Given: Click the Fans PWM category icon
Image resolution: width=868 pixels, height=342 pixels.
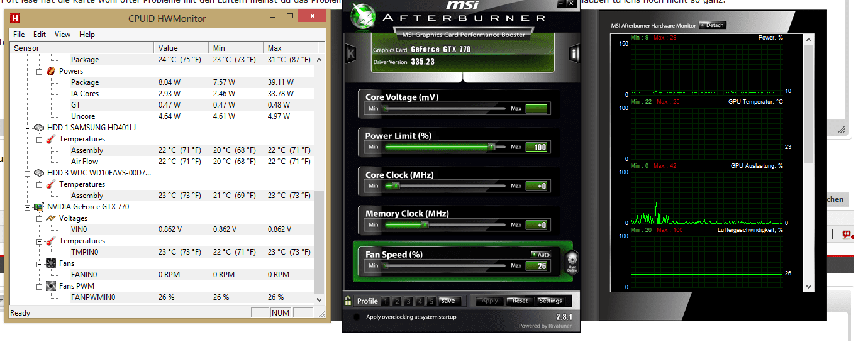Looking at the screenshot, I should 51,286.
